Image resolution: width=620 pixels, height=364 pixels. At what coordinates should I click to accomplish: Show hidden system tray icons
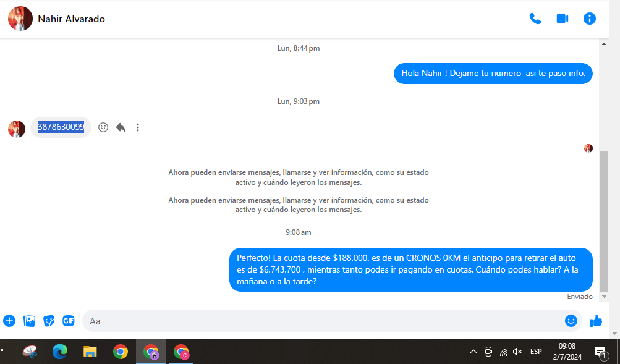pos(473,352)
